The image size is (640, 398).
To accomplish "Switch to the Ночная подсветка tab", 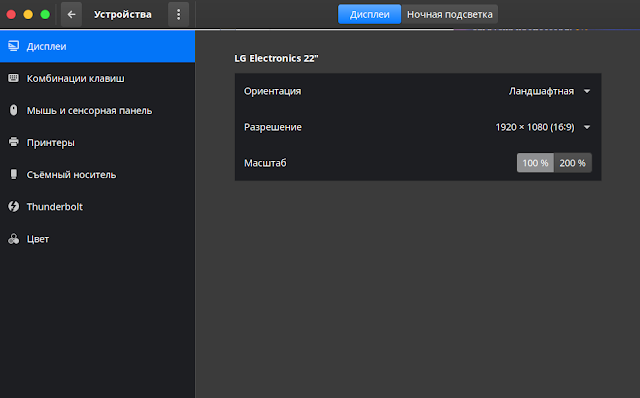I will tap(449, 14).
